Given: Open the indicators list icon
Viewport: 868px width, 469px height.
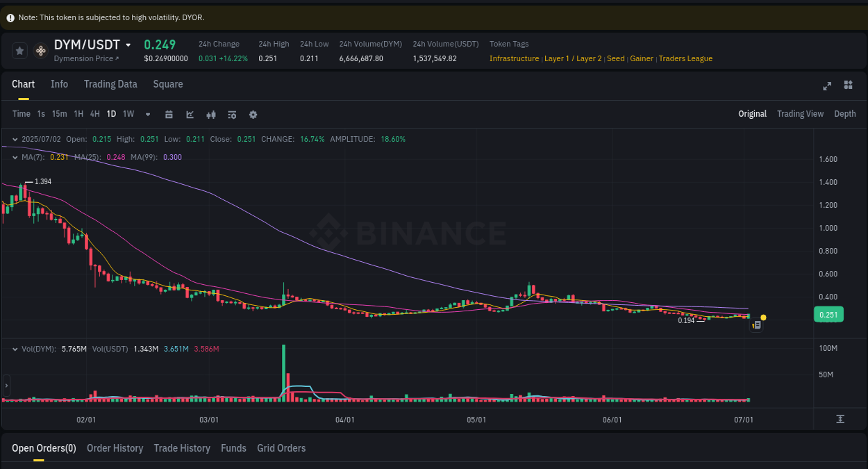Looking at the screenshot, I should coord(232,114).
